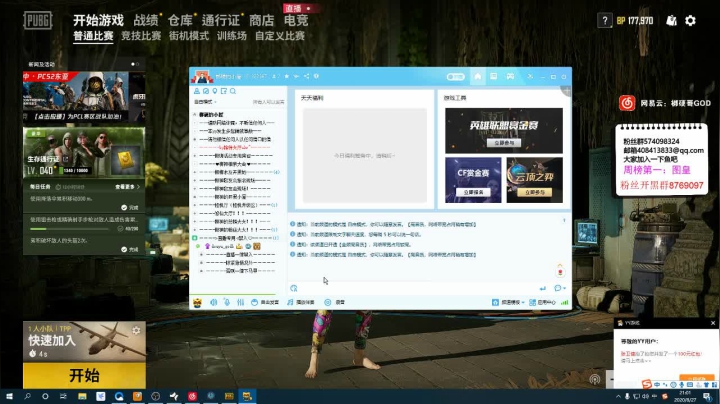This screenshot has width=720, height=404.
Task: Open the 仓库 menu
Action: click(x=180, y=20)
